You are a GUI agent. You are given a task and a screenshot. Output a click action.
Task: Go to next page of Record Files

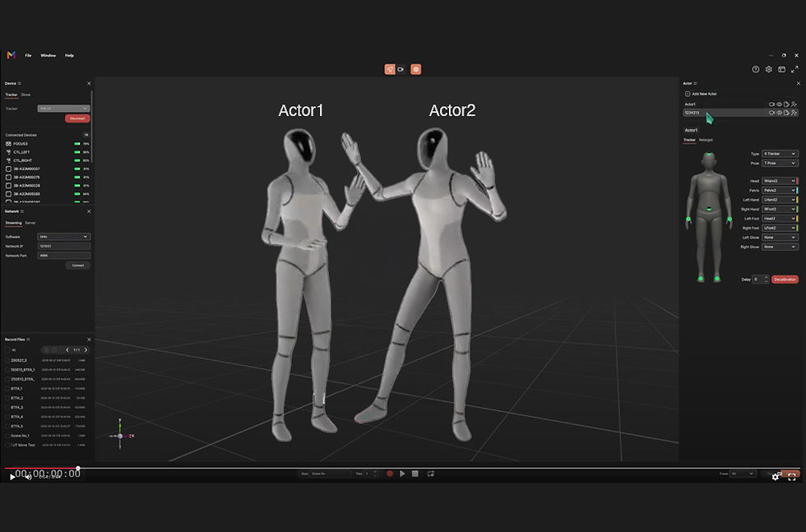[x=86, y=349]
